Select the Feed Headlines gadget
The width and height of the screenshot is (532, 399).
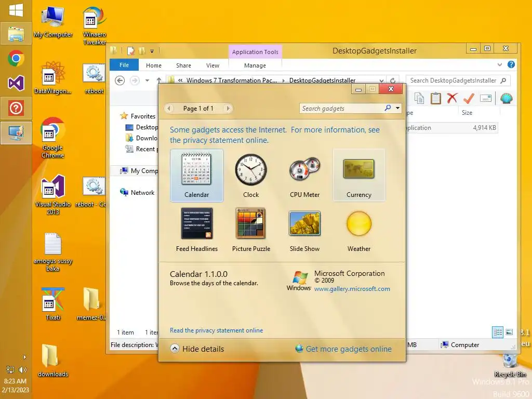[197, 229]
